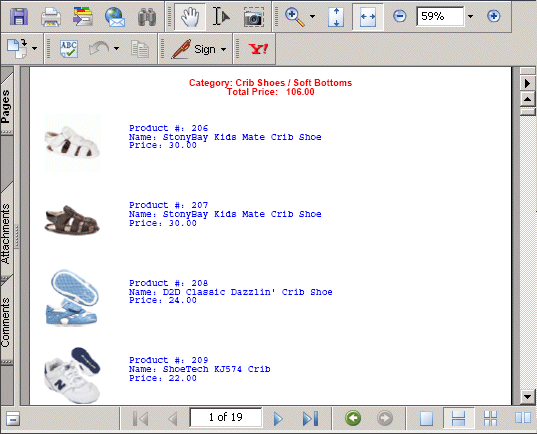Select the Hand tool
Viewport: 537px width, 434px height.
pos(190,16)
